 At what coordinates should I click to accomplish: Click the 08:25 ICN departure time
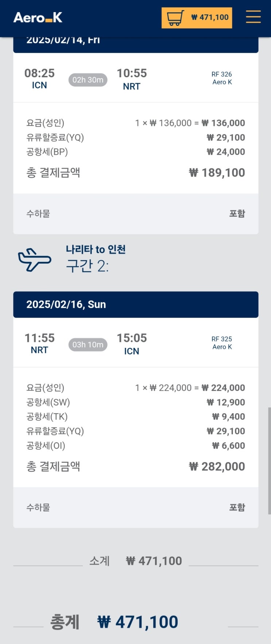(39, 73)
